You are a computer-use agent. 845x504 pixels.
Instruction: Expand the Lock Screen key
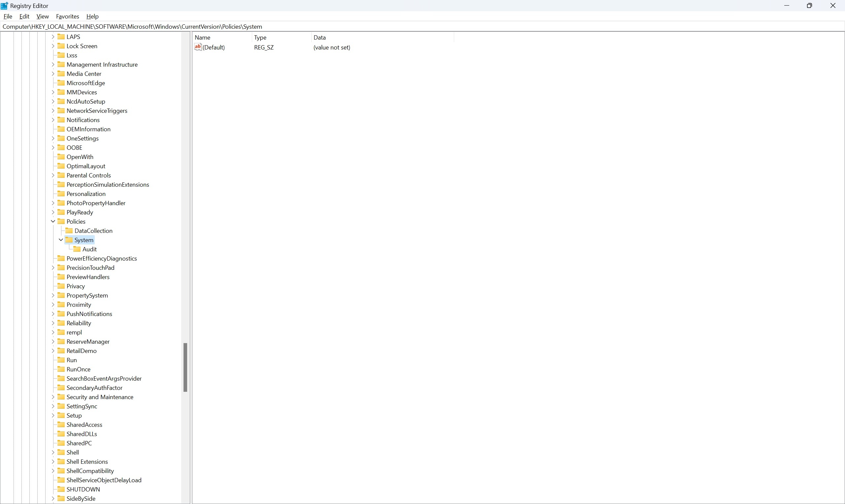pos(53,46)
